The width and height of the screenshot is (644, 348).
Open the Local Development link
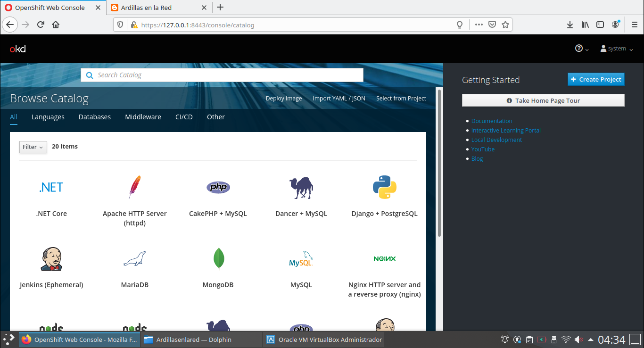tap(497, 140)
